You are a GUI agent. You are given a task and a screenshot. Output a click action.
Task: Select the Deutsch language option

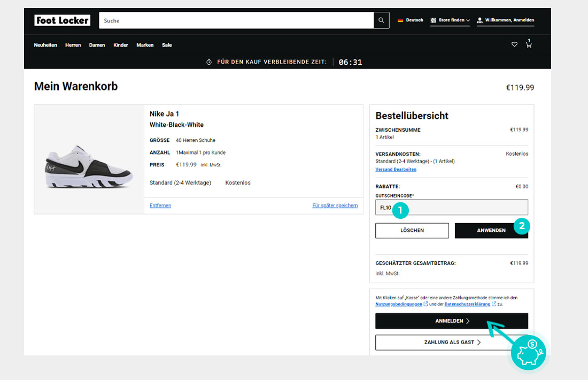pyautogui.click(x=414, y=20)
